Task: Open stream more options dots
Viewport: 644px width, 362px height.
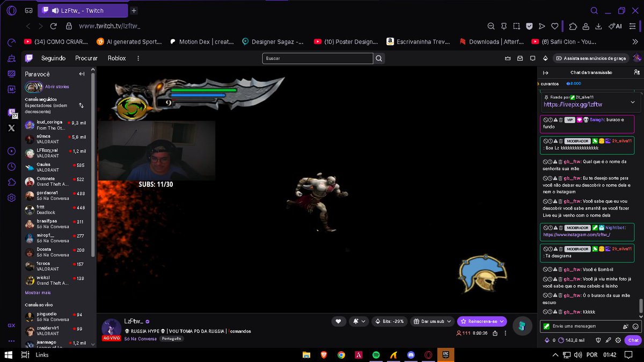Action: click(504, 334)
